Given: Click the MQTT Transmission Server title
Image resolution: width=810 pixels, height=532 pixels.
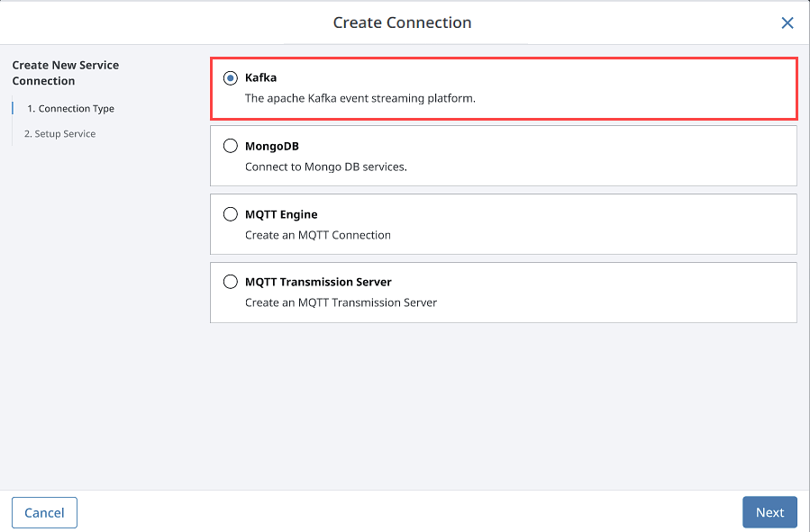Looking at the screenshot, I should [318, 282].
